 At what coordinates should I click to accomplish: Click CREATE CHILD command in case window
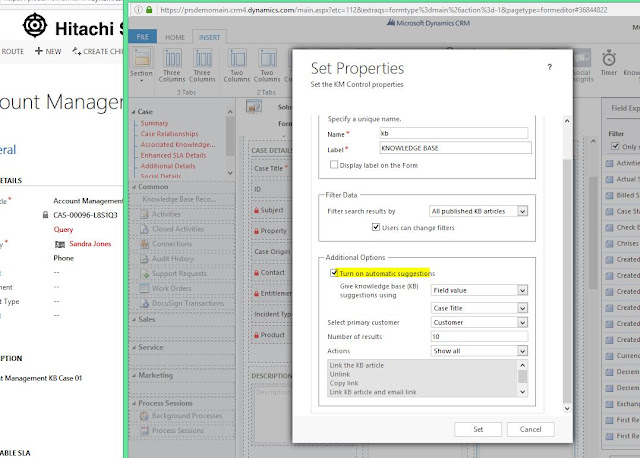(x=98, y=51)
